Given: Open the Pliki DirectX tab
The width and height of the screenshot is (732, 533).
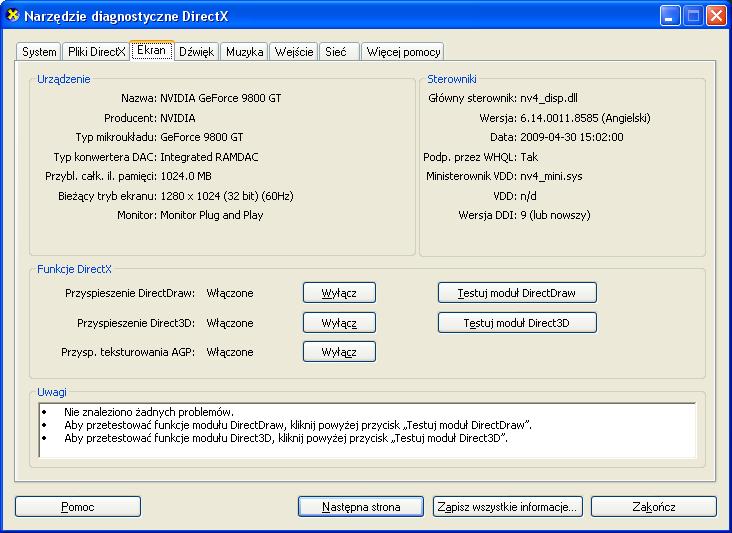Looking at the screenshot, I should tap(96, 52).
